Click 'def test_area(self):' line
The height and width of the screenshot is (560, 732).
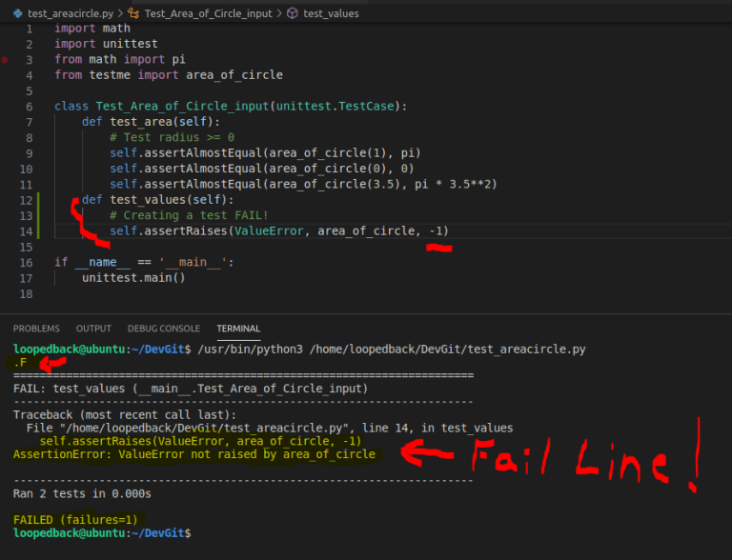(x=151, y=122)
